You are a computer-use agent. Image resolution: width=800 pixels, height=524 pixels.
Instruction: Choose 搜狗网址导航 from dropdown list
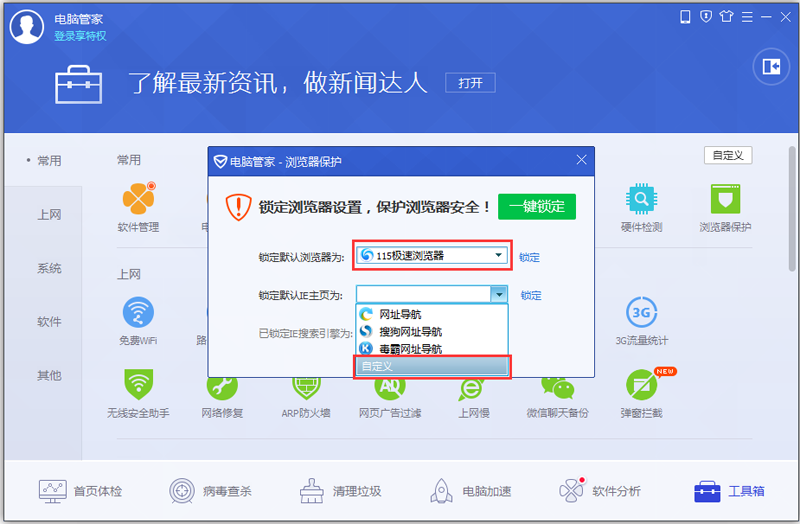click(432, 332)
